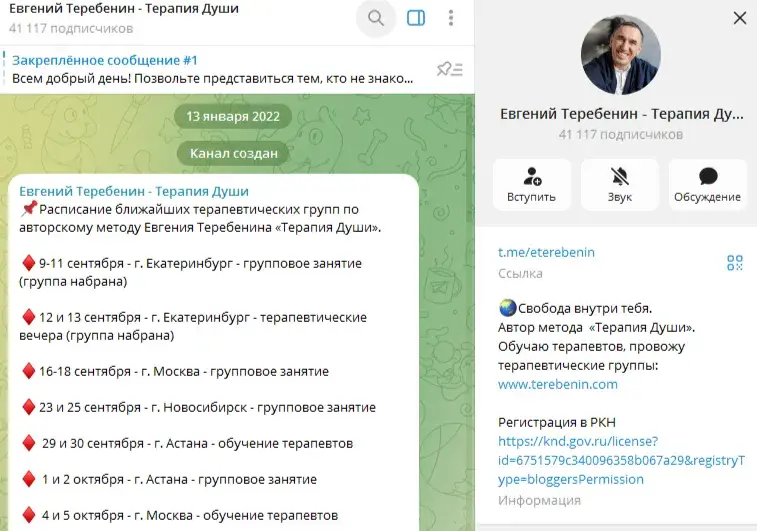This screenshot has height=531, width=757.
Task: Open the search in channel icon
Action: (376, 18)
